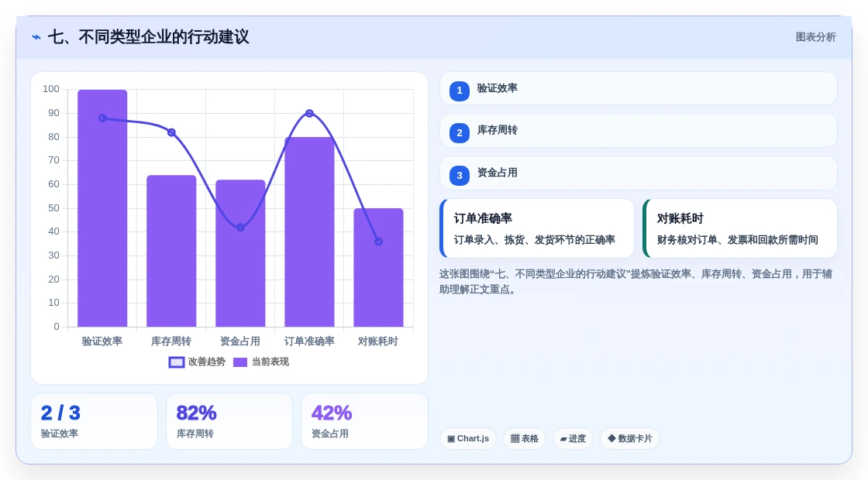868x480 pixels.
Task: Open the 验证效率 list item
Action: pos(639,88)
